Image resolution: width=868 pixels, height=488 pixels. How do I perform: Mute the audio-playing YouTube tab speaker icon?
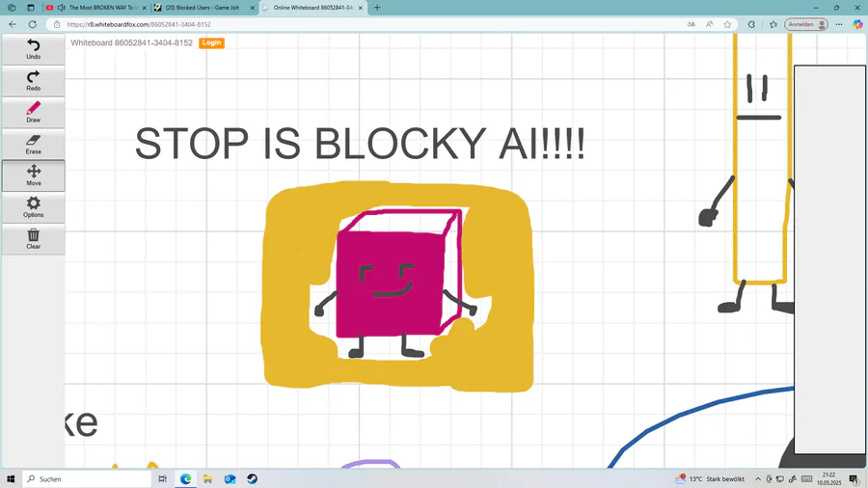coord(61,8)
